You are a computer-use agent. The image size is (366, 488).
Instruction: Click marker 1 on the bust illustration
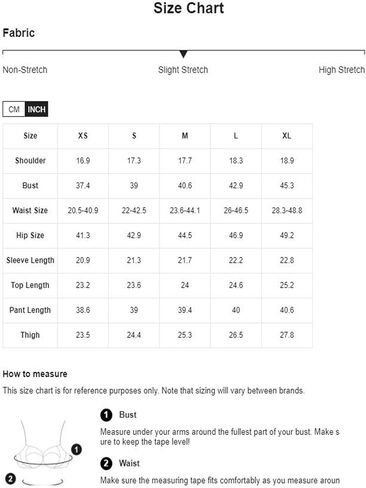coord(77,450)
